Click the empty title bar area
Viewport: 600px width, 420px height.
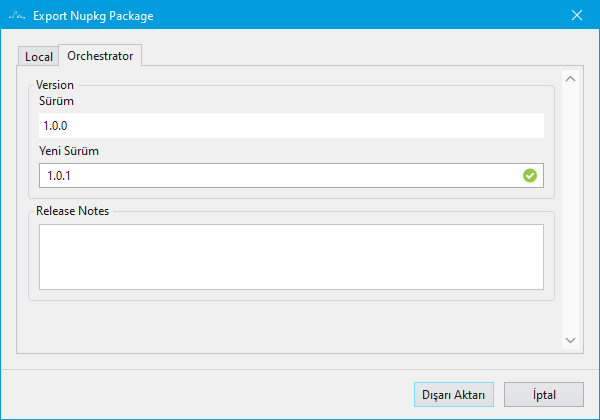pos(350,16)
